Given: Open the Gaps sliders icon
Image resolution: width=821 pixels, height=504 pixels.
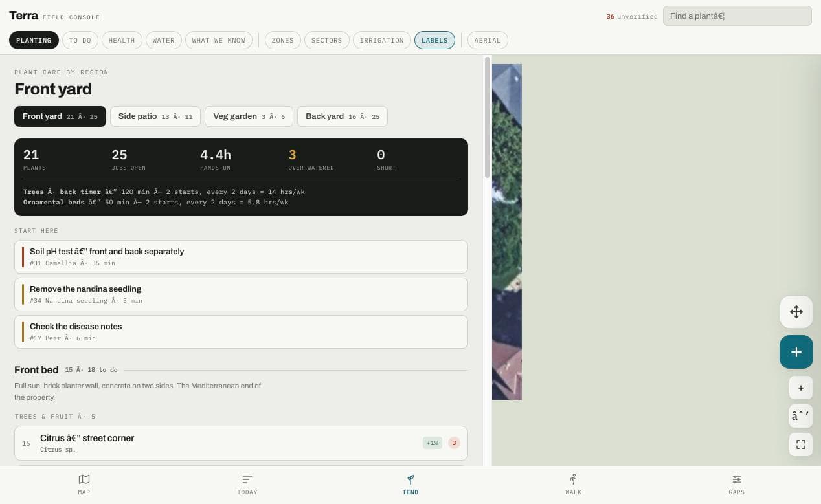Looking at the screenshot, I should [737, 479].
